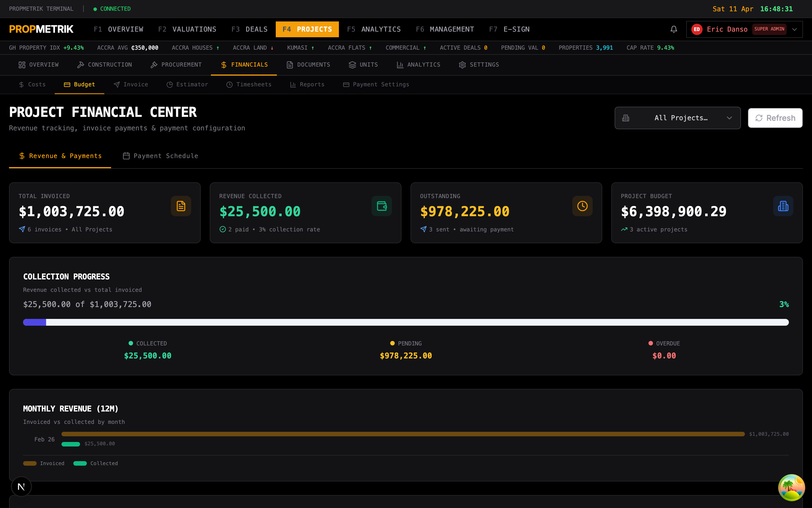This screenshot has width=812, height=508.
Task: Open the F2 Valuations menu
Action: click(x=187, y=29)
